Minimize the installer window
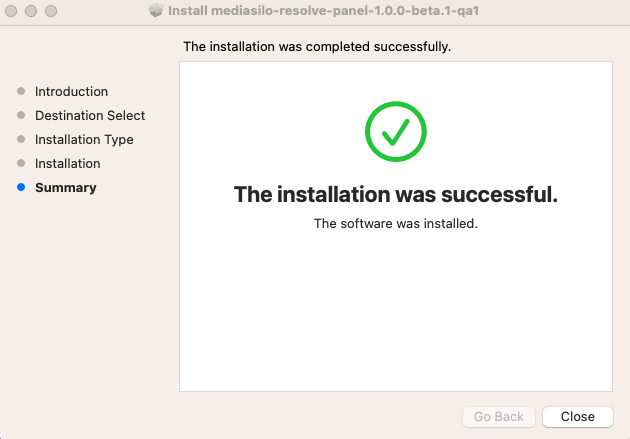This screenshot has width=630, height=439. [30, 10]
